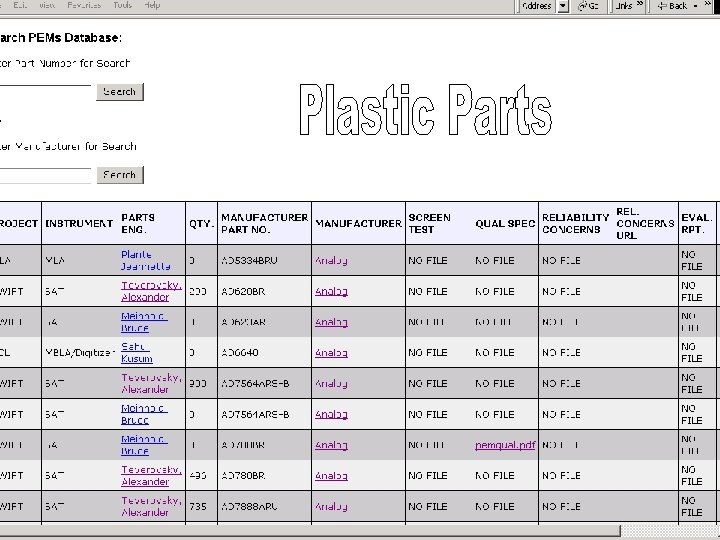This screenshot has width=720, height=540.
Task: Click the RELIABILITY CONCERNS column header
Action: [x=576, y=223]
